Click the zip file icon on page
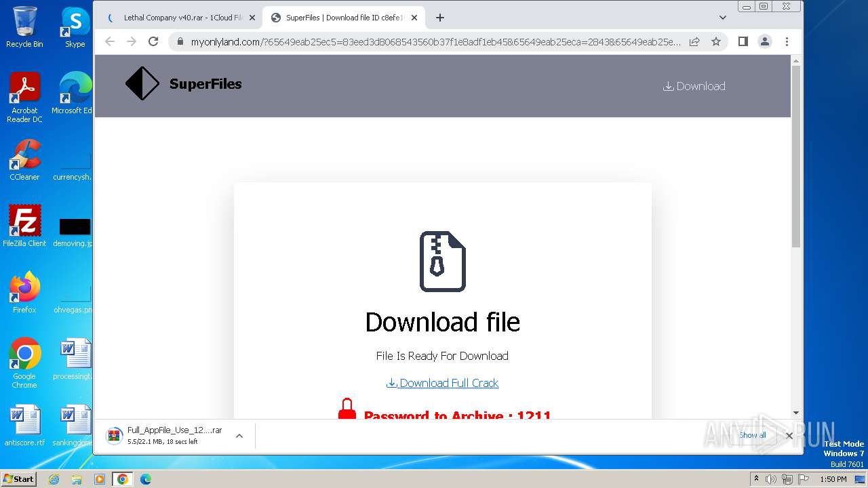Image resolution: width=868 pixels, height=488 pixels. [x=442, y=262]
